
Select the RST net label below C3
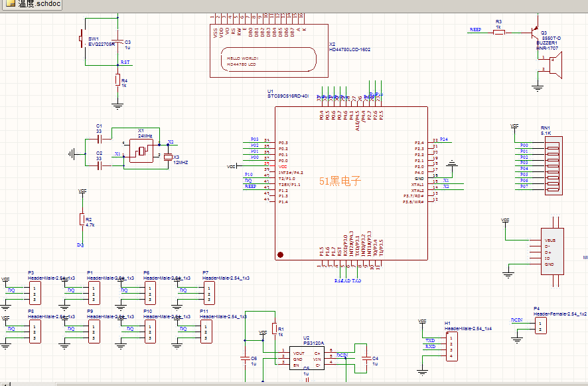point(125,62)
